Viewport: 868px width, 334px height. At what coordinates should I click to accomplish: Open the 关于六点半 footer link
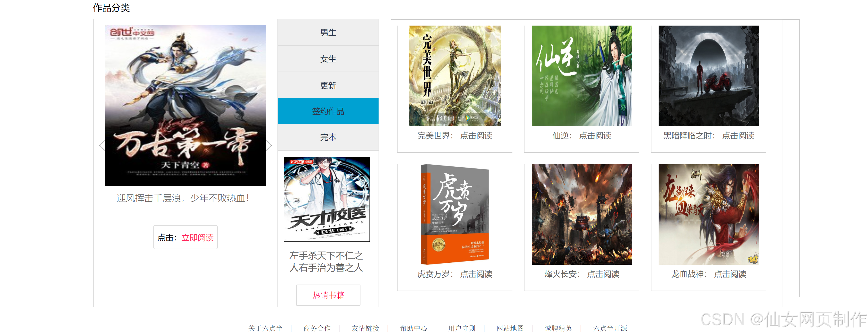[x=265, y=328]
